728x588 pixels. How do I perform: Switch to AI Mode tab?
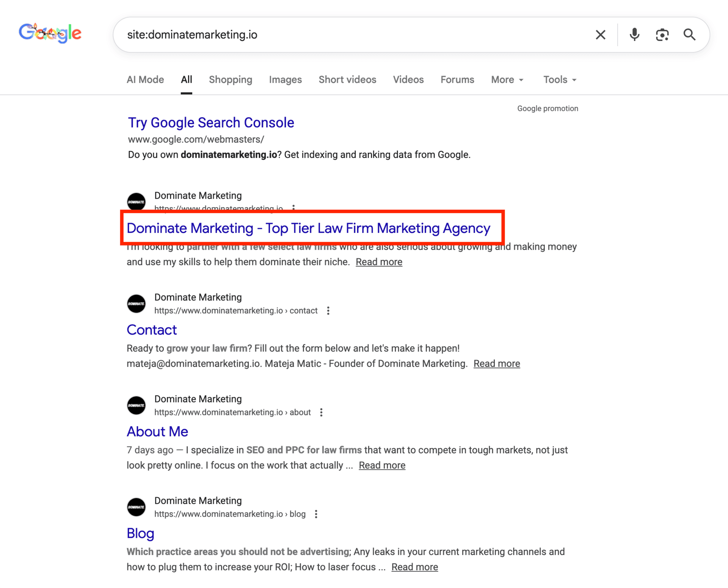[145, 80]
